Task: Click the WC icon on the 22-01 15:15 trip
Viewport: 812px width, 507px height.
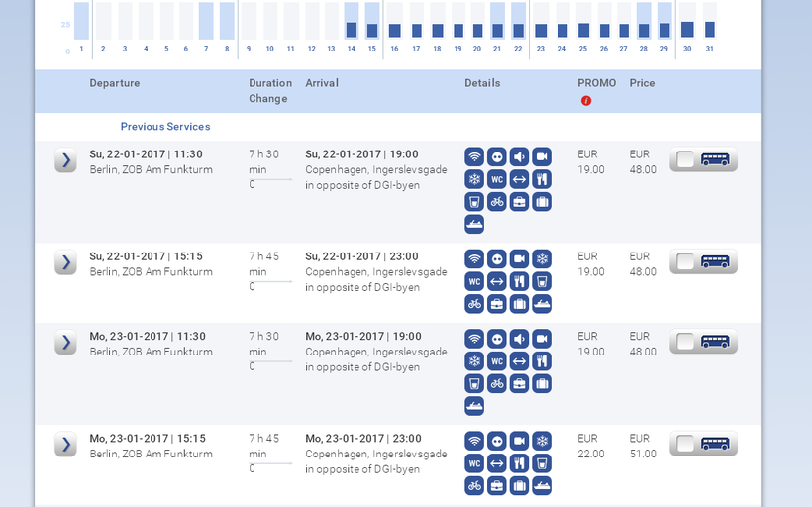Action: tap(474, 281)
